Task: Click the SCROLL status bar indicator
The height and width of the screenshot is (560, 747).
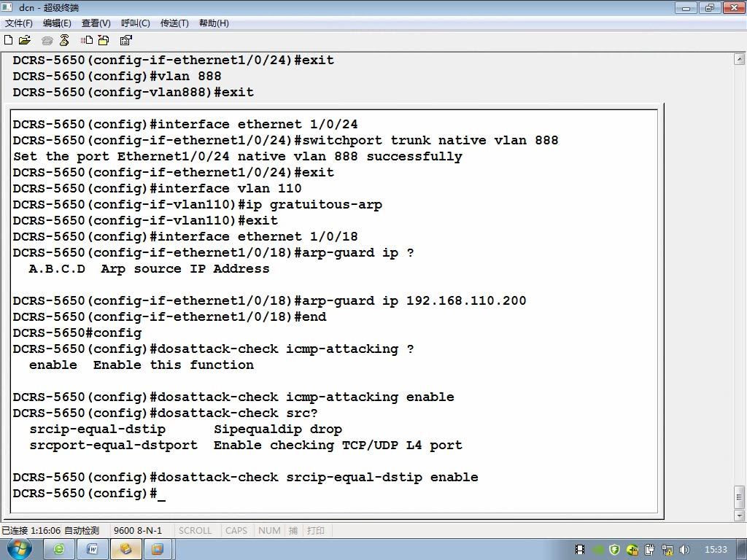Action: pyautogui.click(x=195, y=530)
